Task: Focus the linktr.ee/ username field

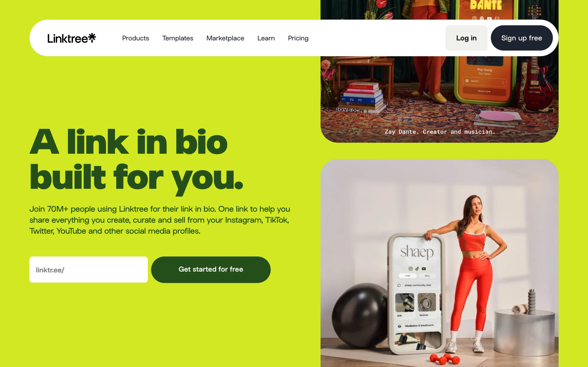Action: pos(88,270)
